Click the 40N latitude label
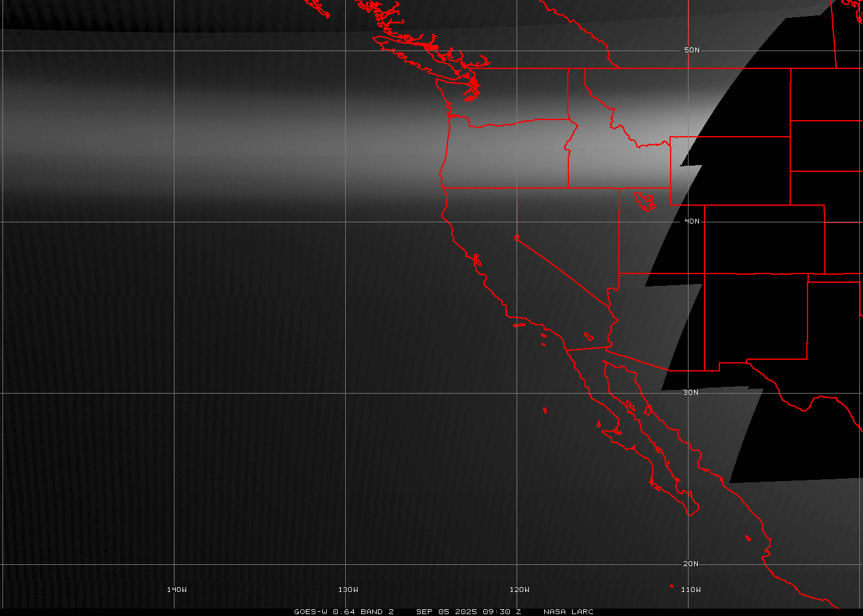 coord(692,221)
